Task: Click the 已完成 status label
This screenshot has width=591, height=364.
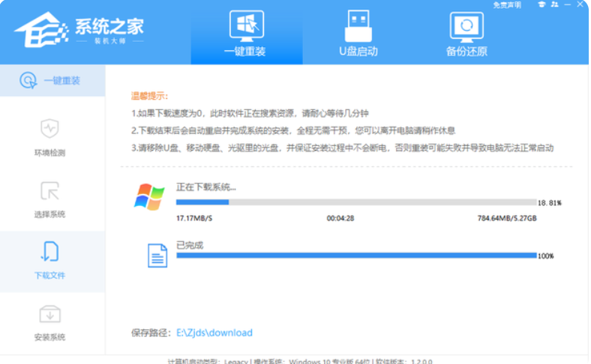Action: [190, 246]
